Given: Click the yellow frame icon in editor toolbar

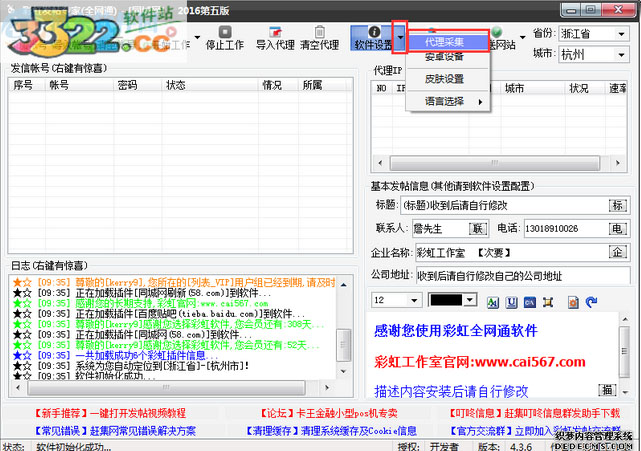Looking at the screenshot, I should [549, 301].
